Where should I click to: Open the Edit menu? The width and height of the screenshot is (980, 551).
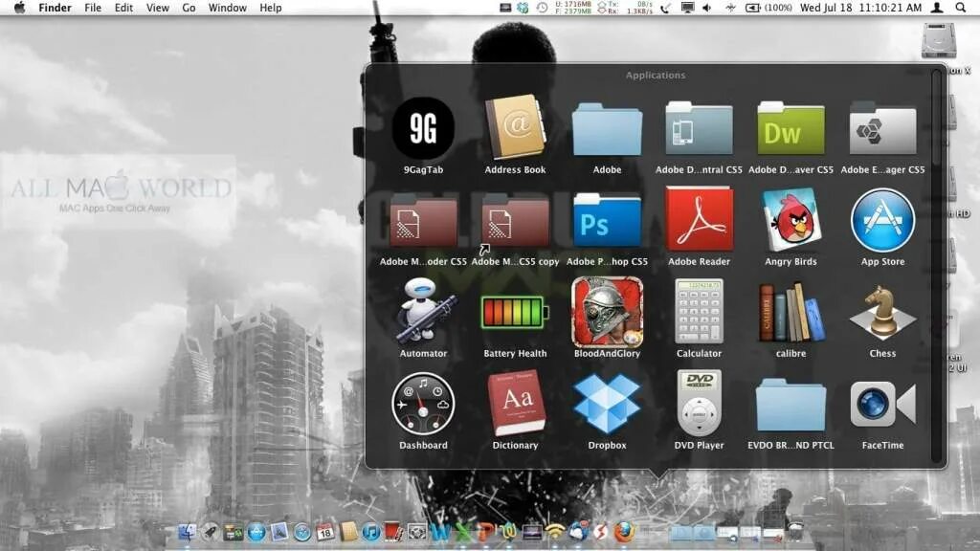[x=123, y=8]
